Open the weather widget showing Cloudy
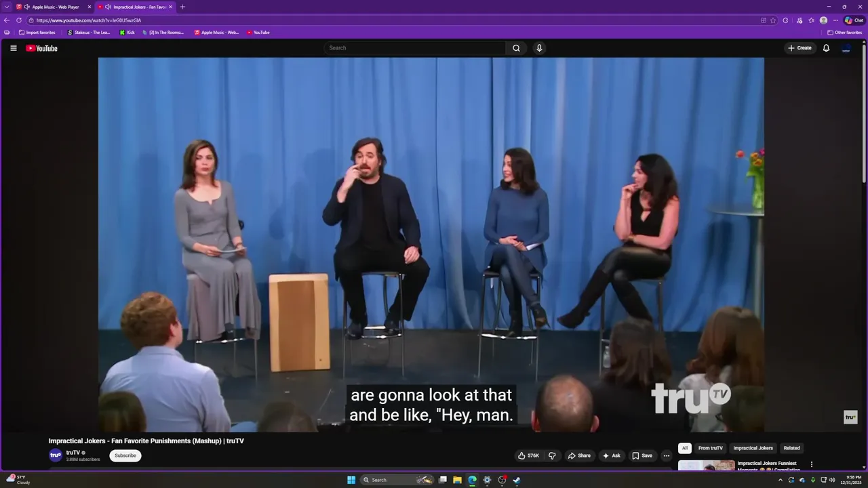The image size is (868, 488). coord(18,480)
